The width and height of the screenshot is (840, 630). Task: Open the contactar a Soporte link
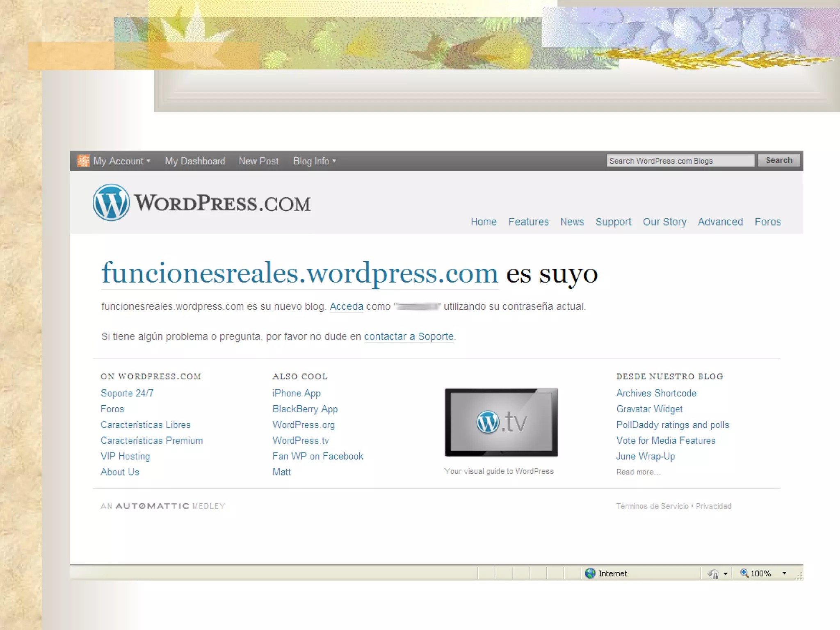point(409,336)
